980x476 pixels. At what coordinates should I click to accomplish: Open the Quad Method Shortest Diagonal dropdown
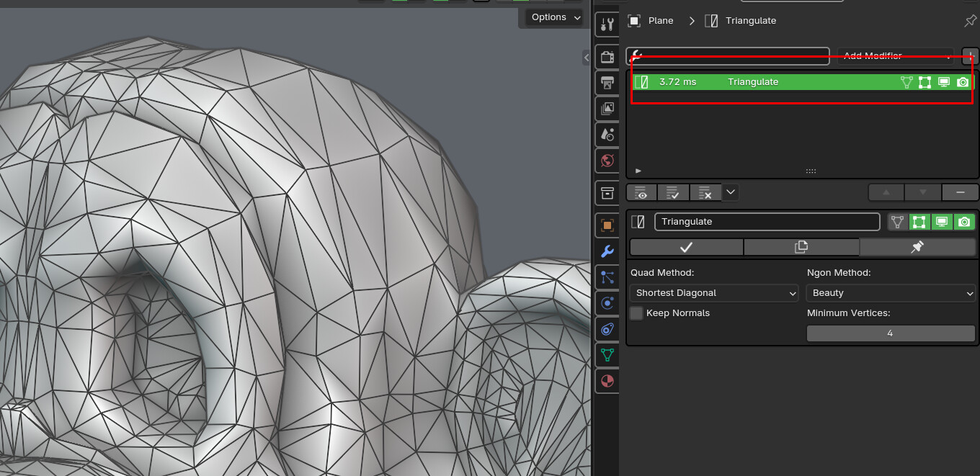coord(713,293)
